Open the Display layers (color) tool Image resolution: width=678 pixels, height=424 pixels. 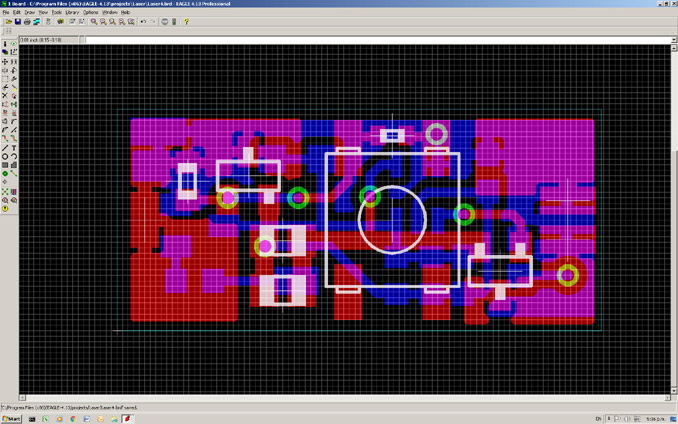click(x=5, y=52)
